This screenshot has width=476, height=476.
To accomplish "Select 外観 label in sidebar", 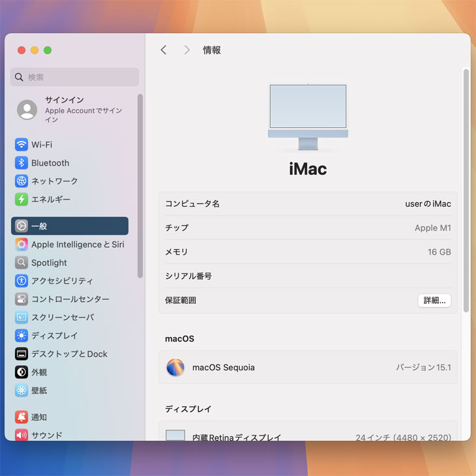I will [x=39, y=372].
